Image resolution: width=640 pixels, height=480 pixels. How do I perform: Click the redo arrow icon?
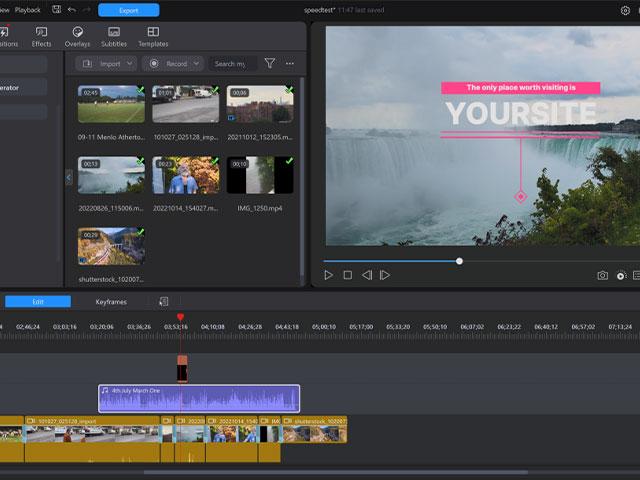tap(87, 9)
